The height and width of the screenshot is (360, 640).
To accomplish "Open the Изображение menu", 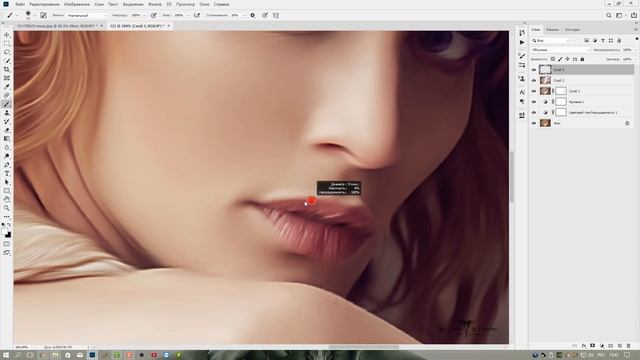I will click(x=77, y=4).
